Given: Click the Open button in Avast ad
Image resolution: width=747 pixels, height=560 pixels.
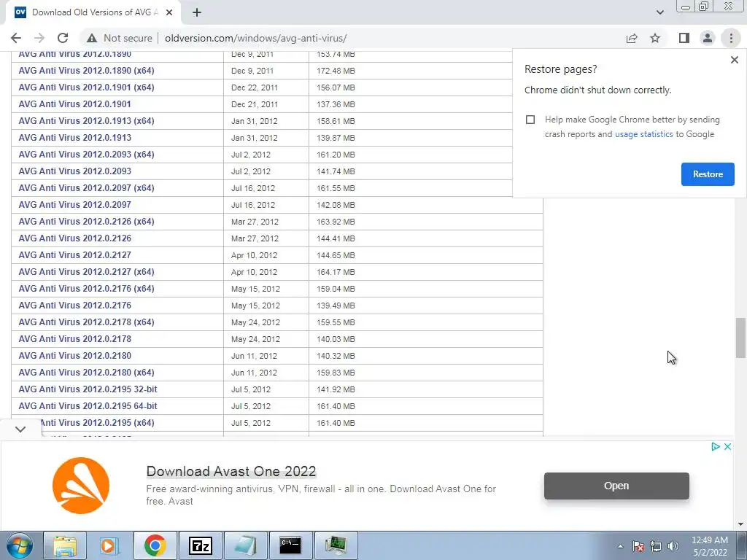Looking at the screenshot, I should 616,486.
